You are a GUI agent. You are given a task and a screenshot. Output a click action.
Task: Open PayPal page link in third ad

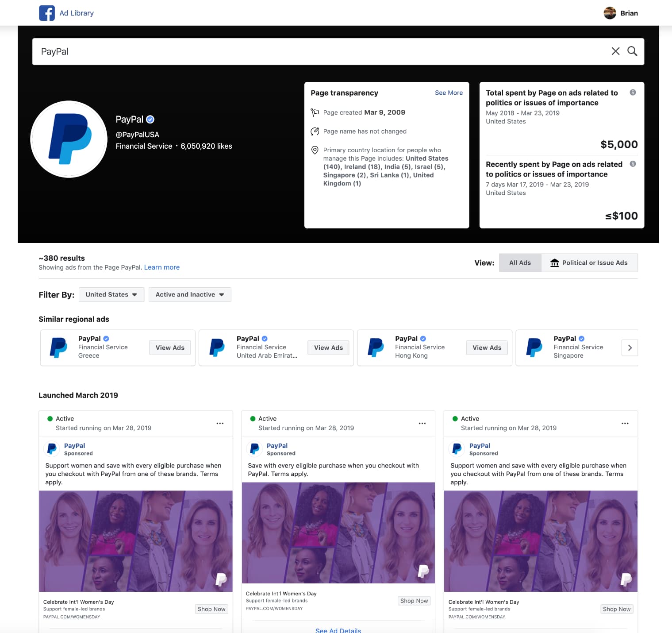(480, 446)
